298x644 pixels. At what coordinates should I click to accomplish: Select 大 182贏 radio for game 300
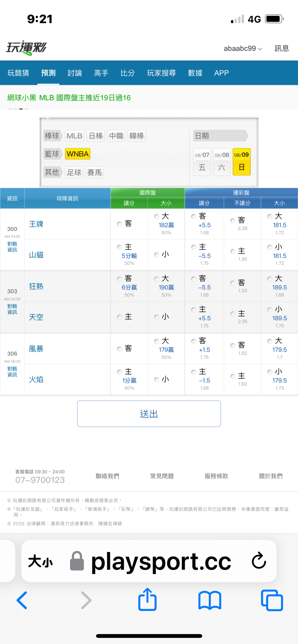click(157, 216)
